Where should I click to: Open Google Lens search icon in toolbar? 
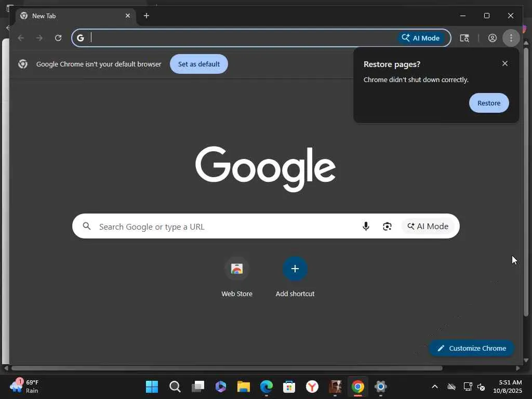pyautogui.click(x=464, y=38)
